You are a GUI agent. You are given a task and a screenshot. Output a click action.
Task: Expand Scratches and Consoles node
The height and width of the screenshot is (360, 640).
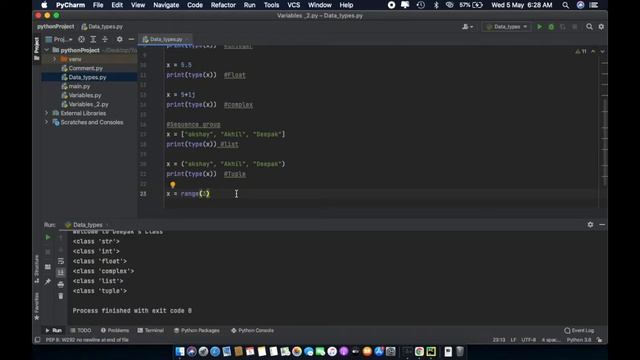click(x=47, y=122)
